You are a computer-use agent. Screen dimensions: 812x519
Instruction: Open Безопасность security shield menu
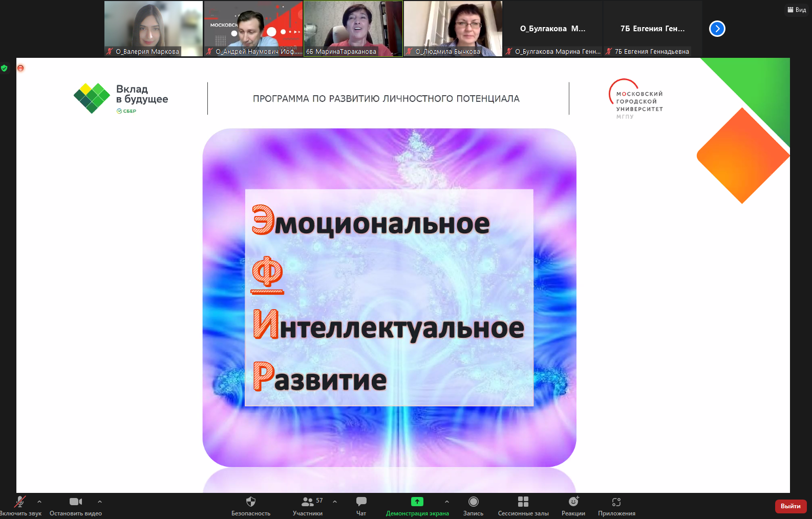click(x=251, y=506)
